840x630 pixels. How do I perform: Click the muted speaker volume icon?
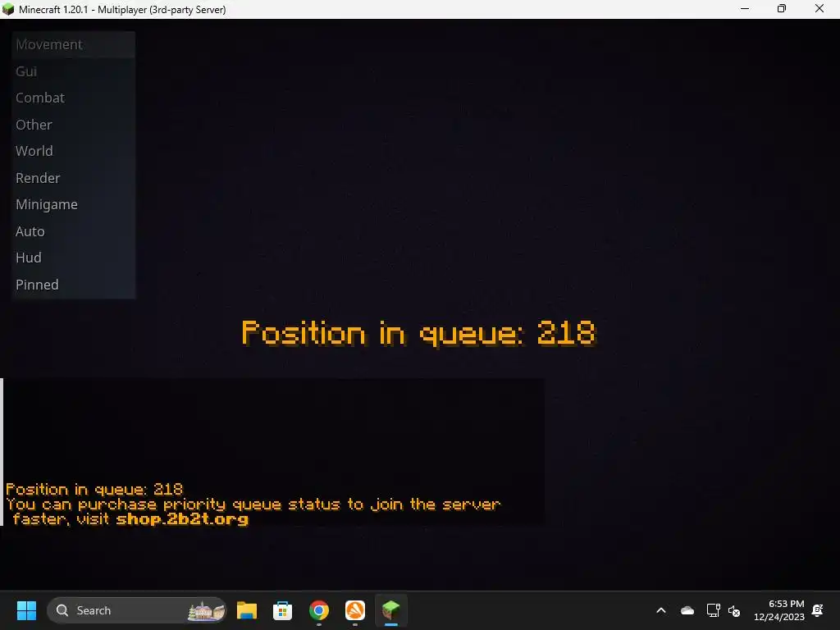pyautogui.click(x=734, y=610)
